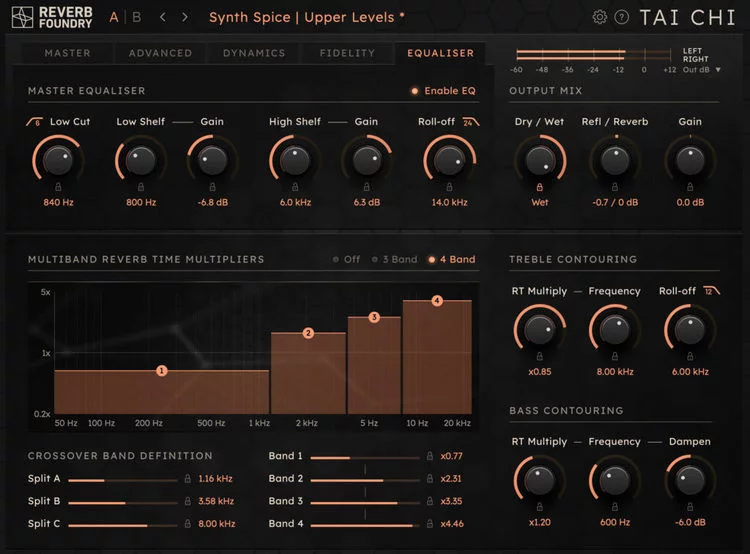The height and width of the screenshot is (554, 750).
Task: Toggle the lock beside Split A value
Action: pos(188,478)
